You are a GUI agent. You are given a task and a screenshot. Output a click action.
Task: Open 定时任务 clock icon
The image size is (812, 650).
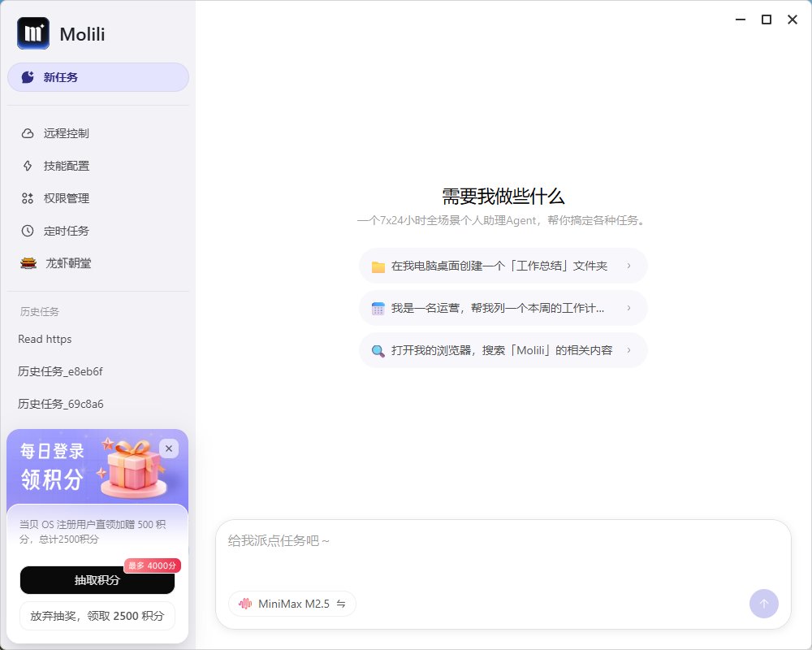pyautogui.click(x=28, y=231)
